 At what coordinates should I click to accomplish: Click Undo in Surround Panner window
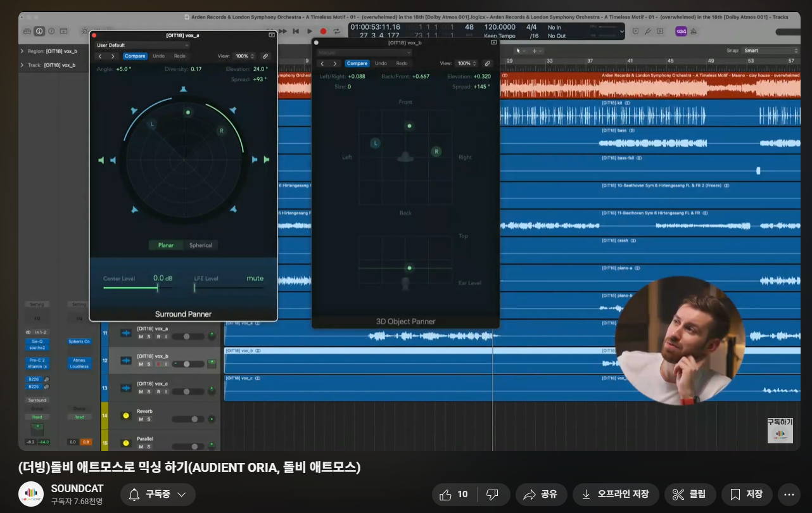(158, 56)
